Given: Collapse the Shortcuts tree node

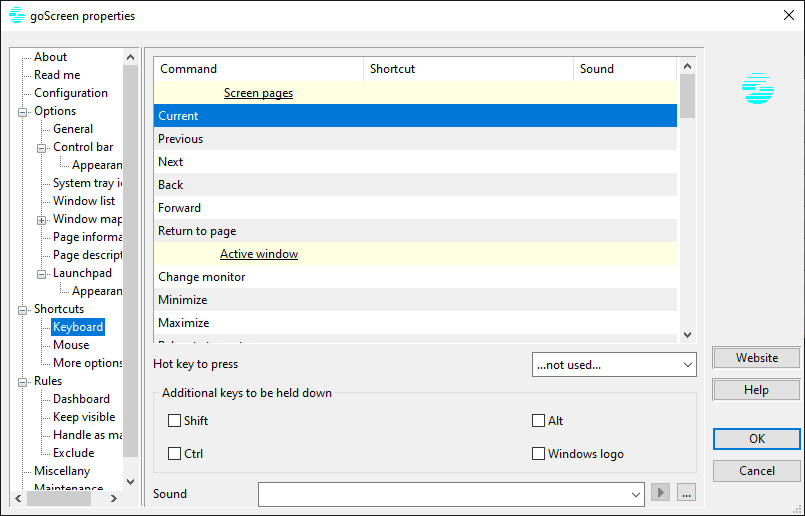Looking at the screenshot, I should pyautogui.click(x=23, y=310).
